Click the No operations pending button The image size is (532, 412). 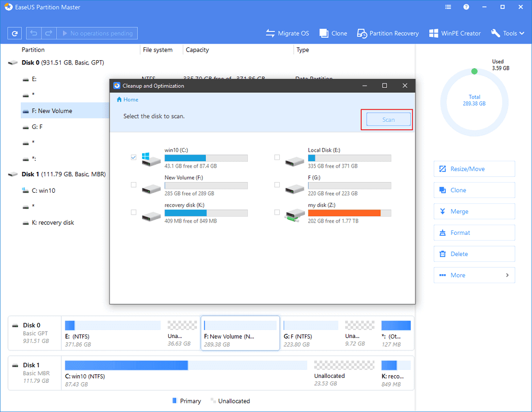(97, 33)
